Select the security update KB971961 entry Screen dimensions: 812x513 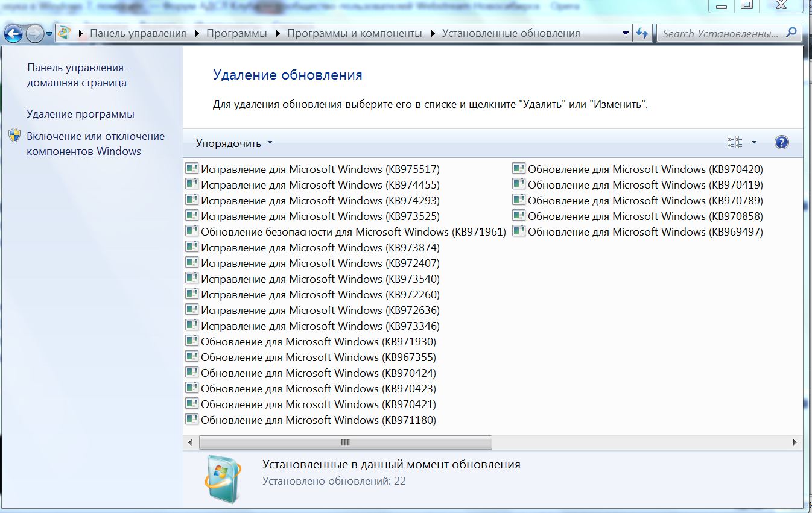(353, 232)
